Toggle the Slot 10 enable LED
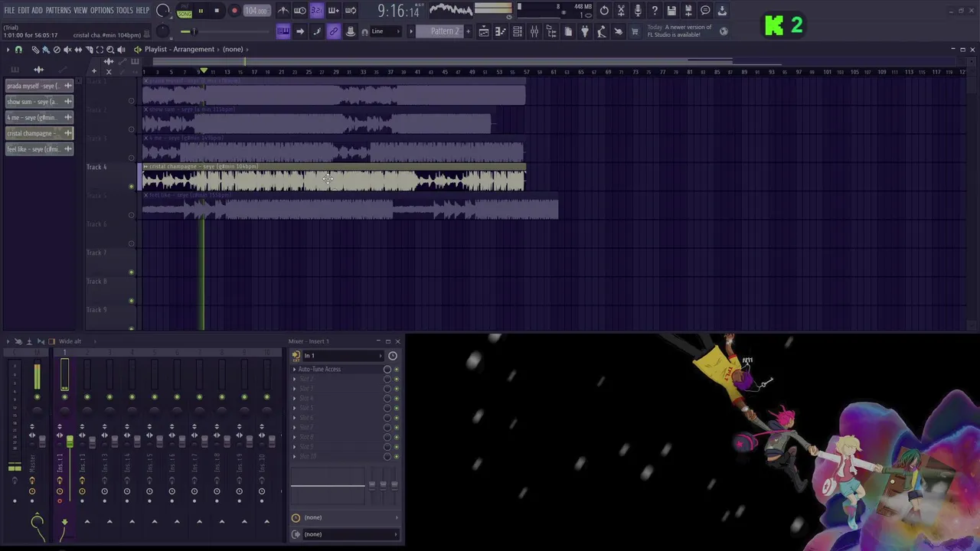This screenshot has height=551, width=980. tap(396, 456)
